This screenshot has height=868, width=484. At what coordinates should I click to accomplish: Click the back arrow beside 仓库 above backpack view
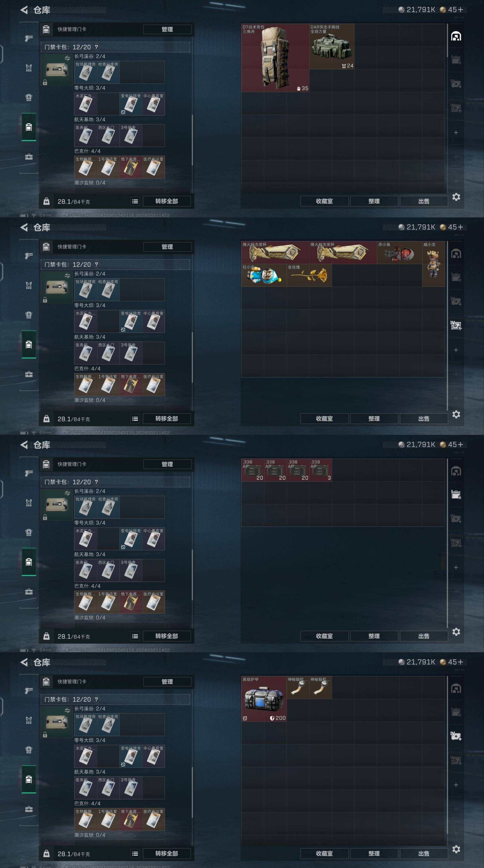[x=24, y=10]
